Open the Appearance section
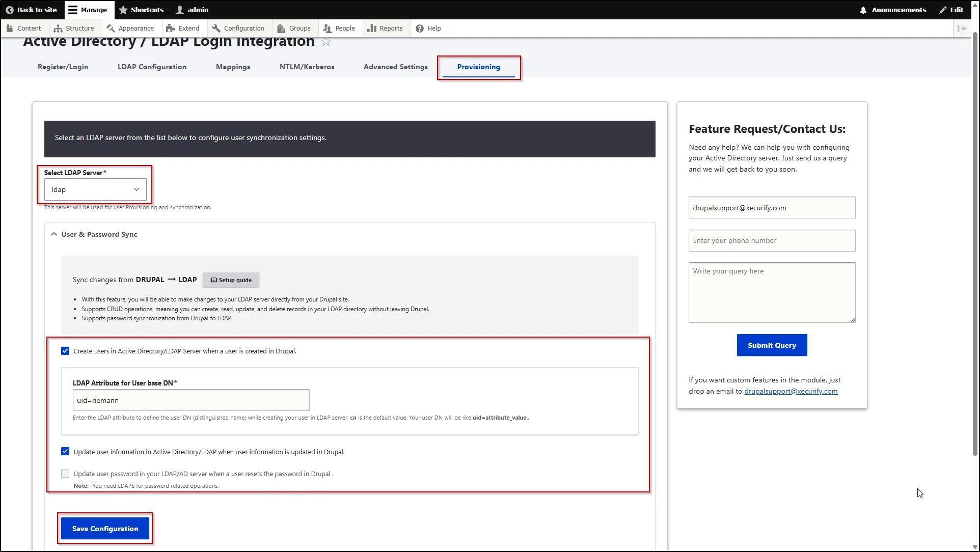The width and height of the screenshot is (980, 552). pos(112,28)
